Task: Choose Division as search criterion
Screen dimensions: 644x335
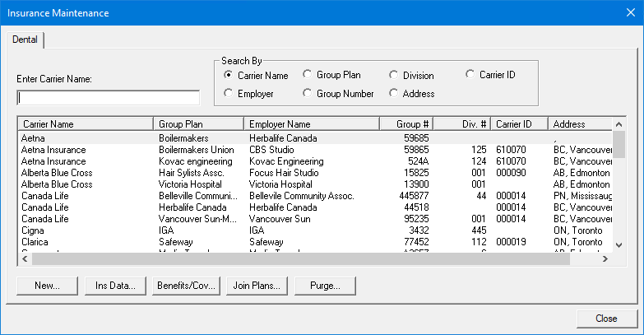Action: point(394,75)
